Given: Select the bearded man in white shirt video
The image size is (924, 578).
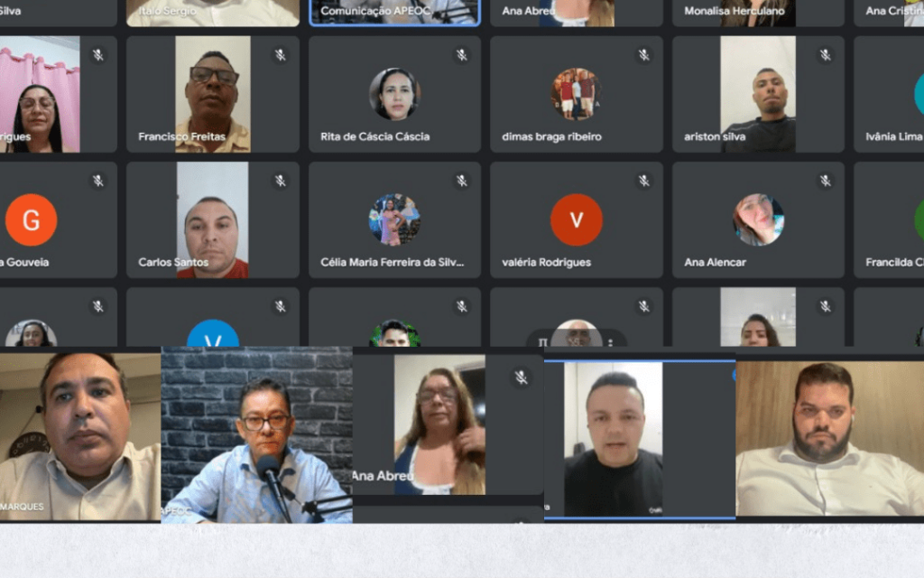Looking at the screenshot, I should coord(830,438).
